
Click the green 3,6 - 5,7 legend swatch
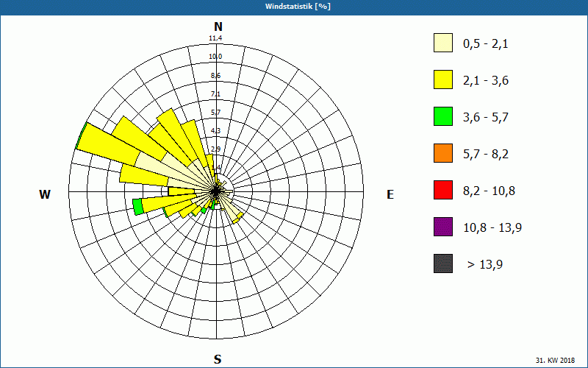[443, 116]
